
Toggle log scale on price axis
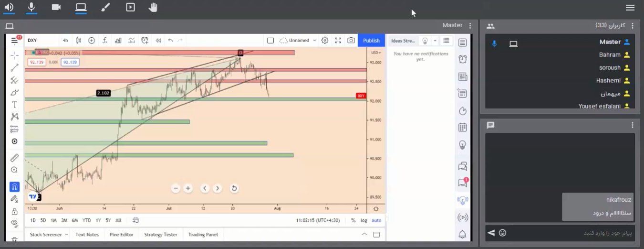364,220
